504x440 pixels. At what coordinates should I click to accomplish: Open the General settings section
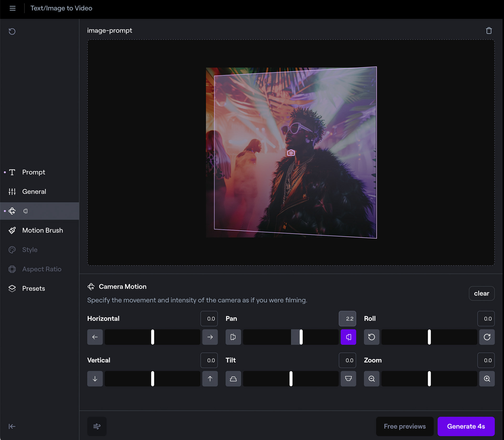pos(39,192)
